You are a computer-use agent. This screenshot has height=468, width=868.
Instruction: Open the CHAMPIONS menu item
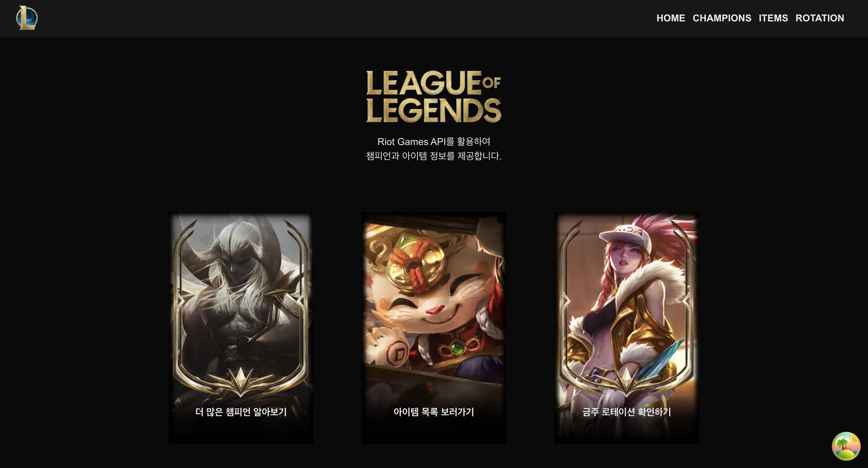[722, 18]
